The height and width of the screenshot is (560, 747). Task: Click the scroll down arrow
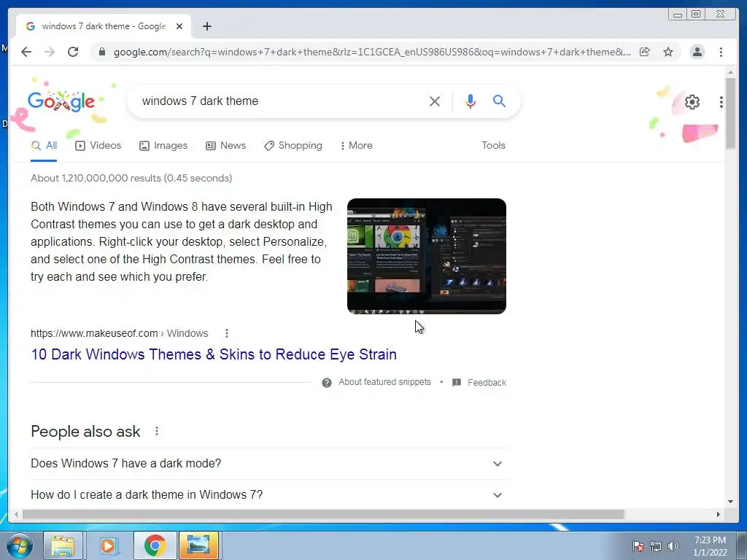pyautogui.click(x=730, y=502)
